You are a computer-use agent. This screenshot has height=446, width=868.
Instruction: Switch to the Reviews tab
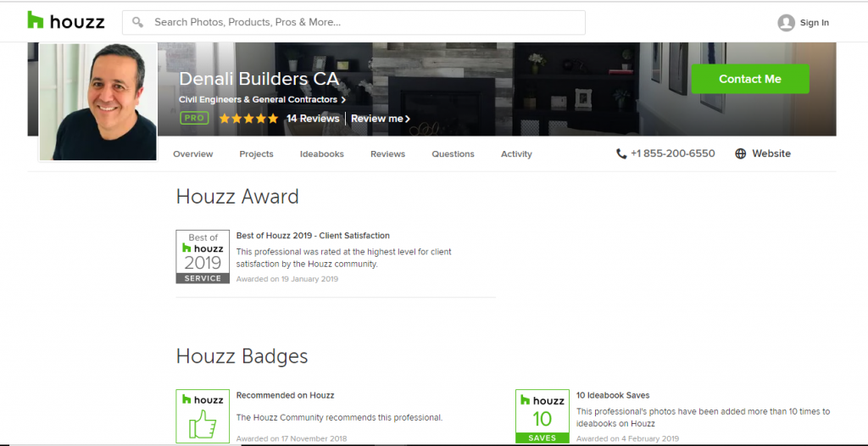tap(387, 154)
